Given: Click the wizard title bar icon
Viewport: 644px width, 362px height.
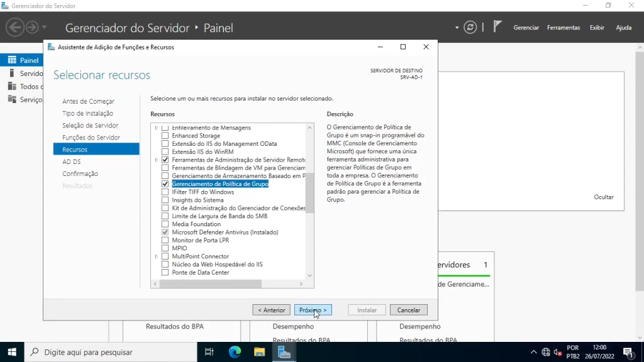Looking at the screenshot, I should [51, 47].
